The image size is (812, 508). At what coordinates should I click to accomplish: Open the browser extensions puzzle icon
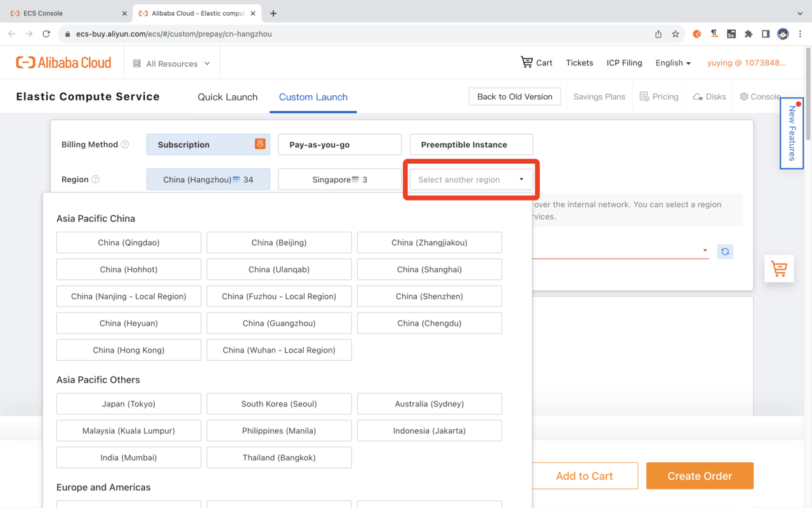[x=749, y=34]
